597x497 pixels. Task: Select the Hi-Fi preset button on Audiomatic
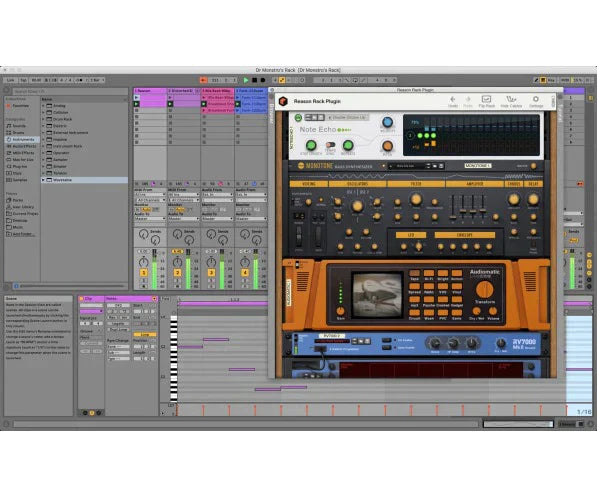click(x=429, y=274)
